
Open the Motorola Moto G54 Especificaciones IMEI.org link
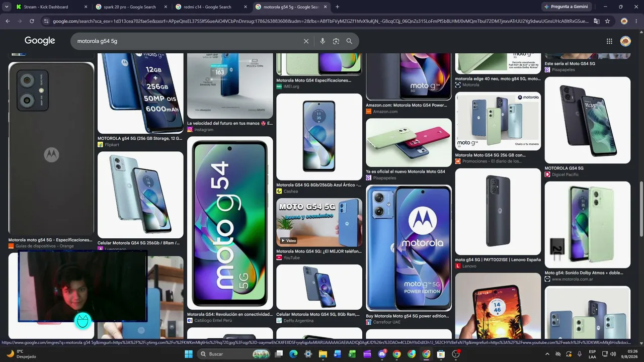(x=313, y=80)
